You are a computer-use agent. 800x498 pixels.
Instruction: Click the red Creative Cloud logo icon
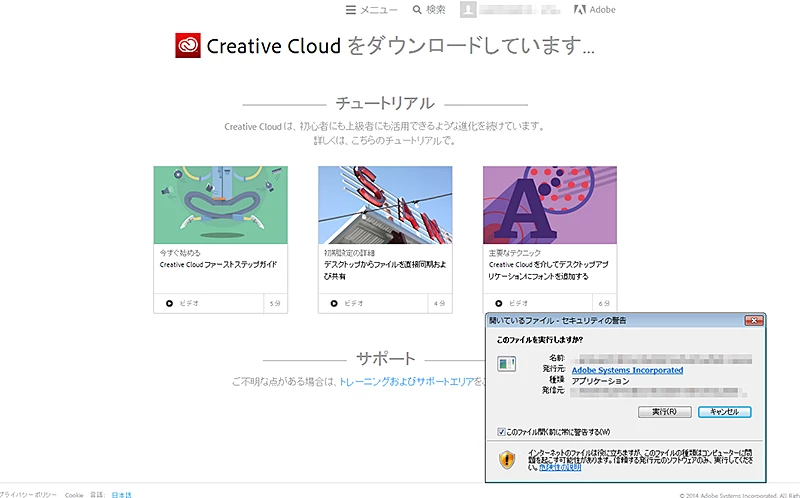(x=188, y=45)
